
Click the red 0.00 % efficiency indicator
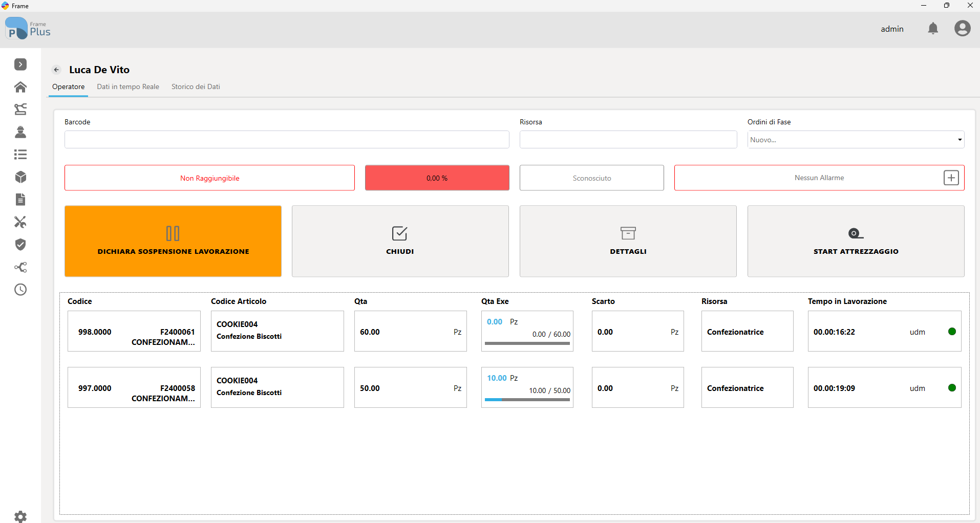coord(437,178)
